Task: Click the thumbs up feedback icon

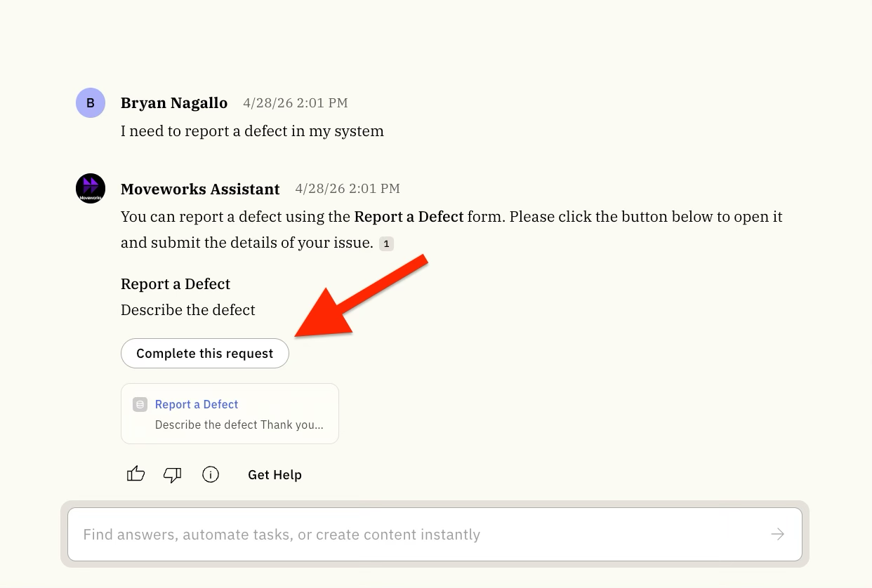Action: point(136,474)
